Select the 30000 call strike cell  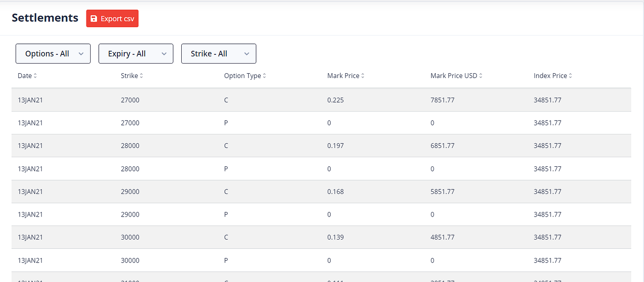click(130, 237)
